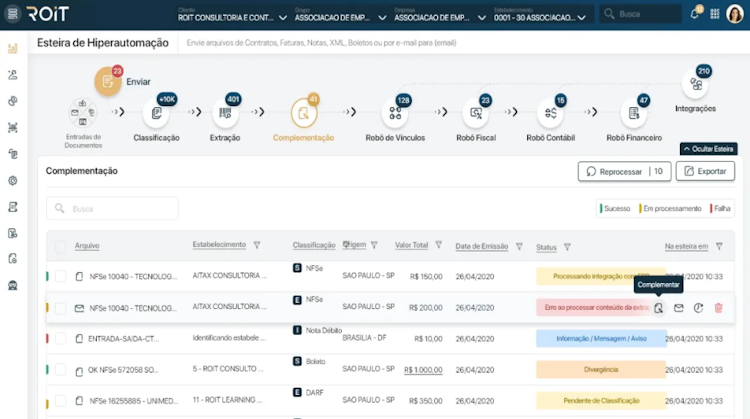Screen dimensions: 750x419
Task: Click the Complementar icon in the R$ 200,00 row
Action: pos(659,308)
